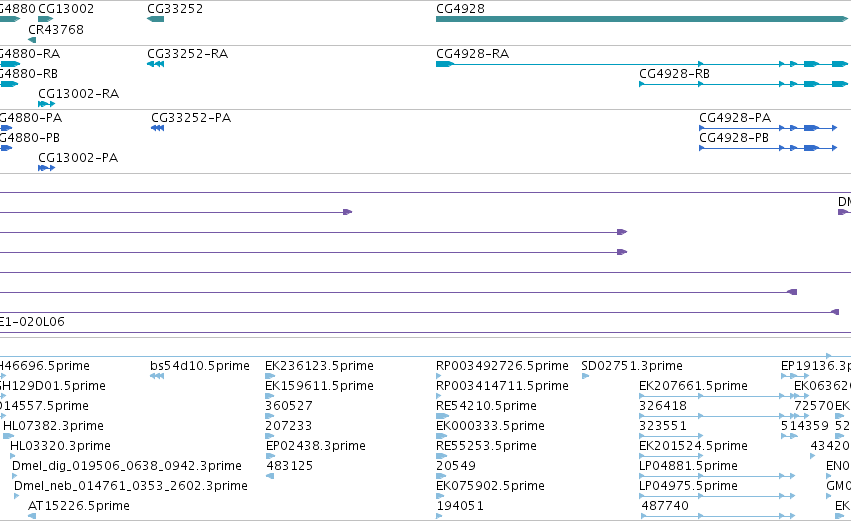Click transcript CG4928-RB label
This screenshot has height=521, width=851.
[674, 74]
